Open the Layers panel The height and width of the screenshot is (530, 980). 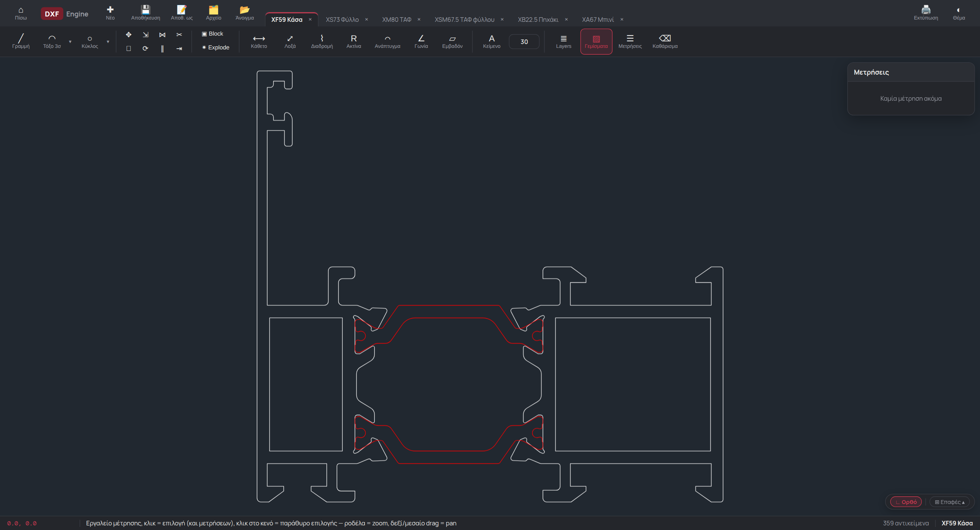tap(563, 41)
